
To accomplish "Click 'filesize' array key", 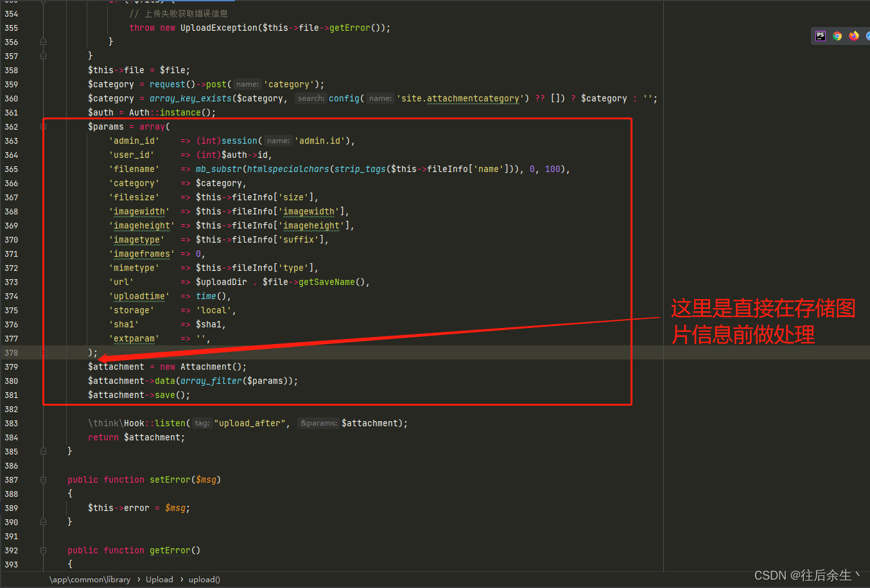I will [x=134, y=197].
